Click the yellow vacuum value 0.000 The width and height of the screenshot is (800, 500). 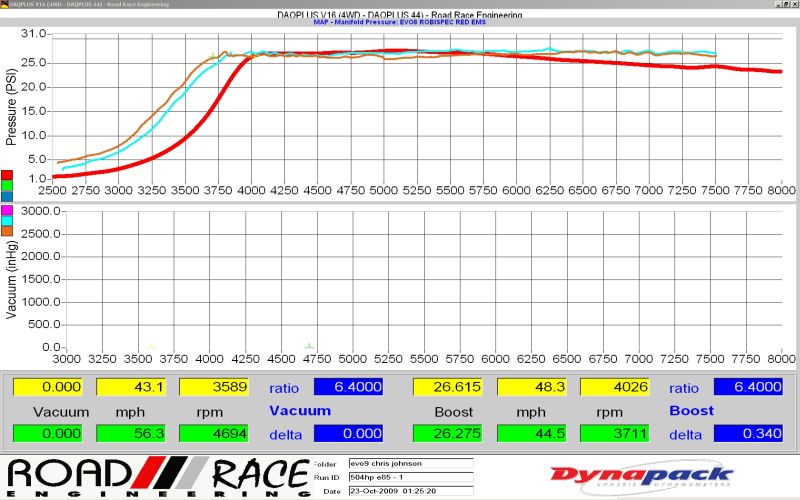click(47, 387)
